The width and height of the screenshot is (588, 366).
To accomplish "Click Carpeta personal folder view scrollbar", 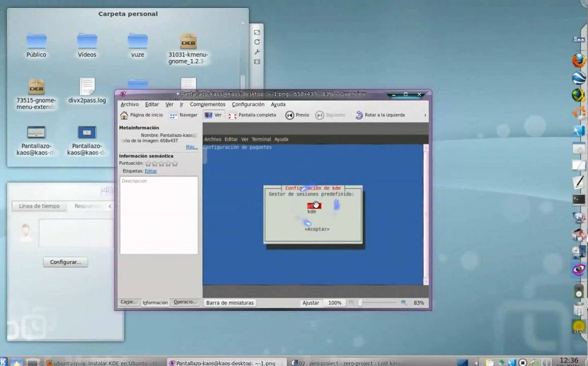I will pos(243,81).
